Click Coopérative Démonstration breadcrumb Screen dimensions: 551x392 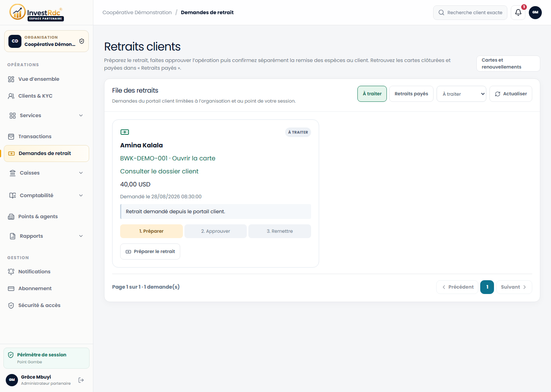137,13
